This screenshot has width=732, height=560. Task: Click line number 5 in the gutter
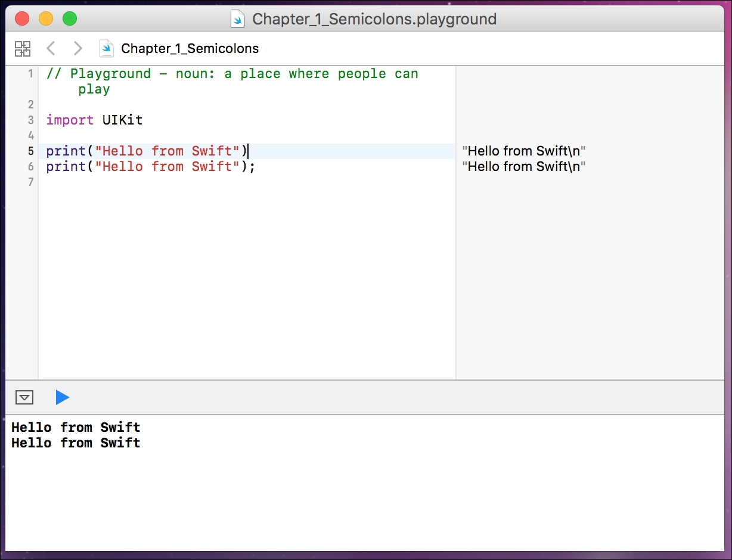[x=30, y=151]
